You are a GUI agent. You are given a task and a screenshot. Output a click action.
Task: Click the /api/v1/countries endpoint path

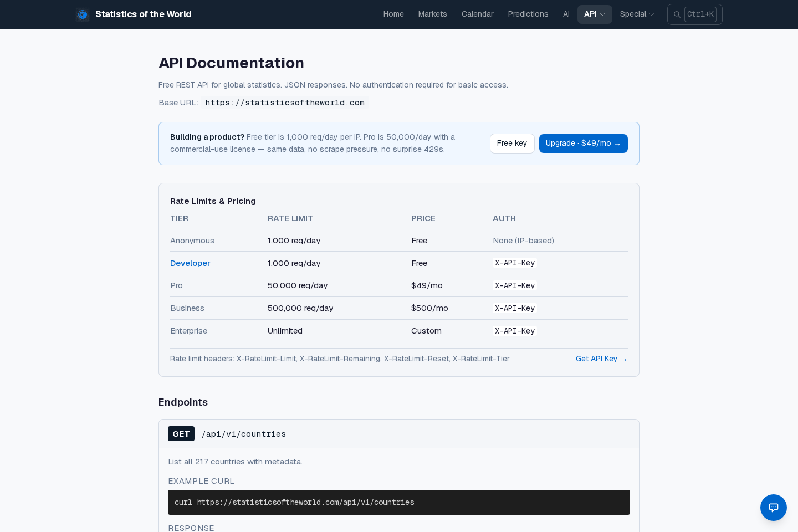coord(244,434)
